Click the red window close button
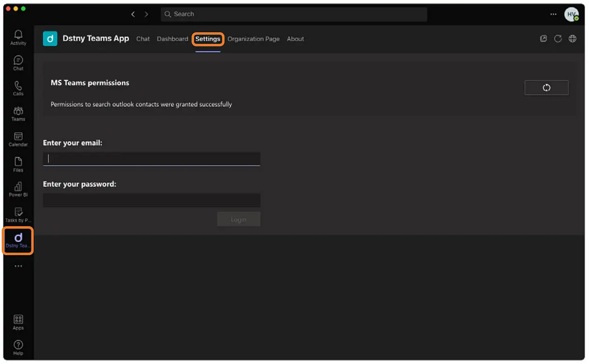This screenshot has width=589, height=364. [x=8, y=9]
